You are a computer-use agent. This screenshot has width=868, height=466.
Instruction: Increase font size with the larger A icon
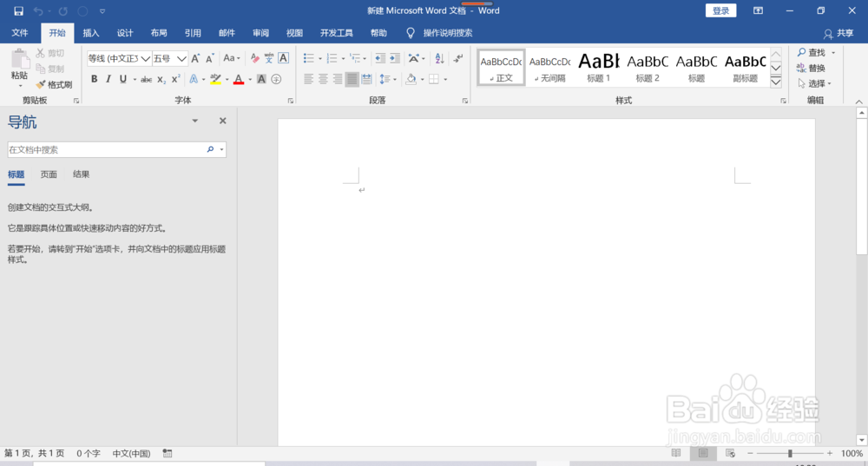point(195,58)
